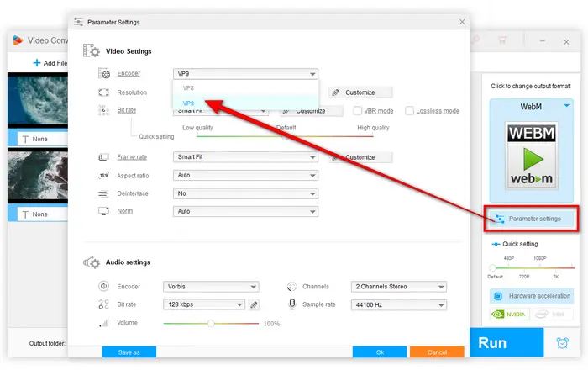Screen dimensions: 588x370
Task: Click the Bit rate link label in Video Settings
Action: coord(126,110)
